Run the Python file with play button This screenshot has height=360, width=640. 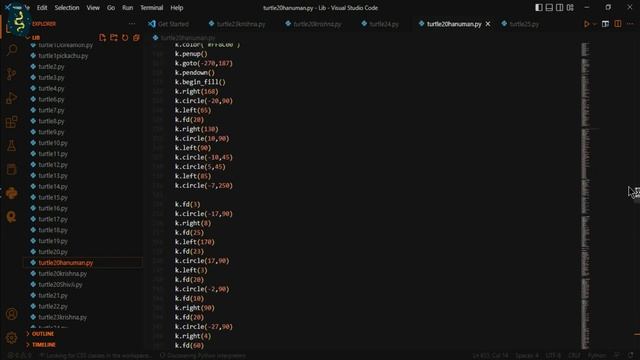[587, 24]
